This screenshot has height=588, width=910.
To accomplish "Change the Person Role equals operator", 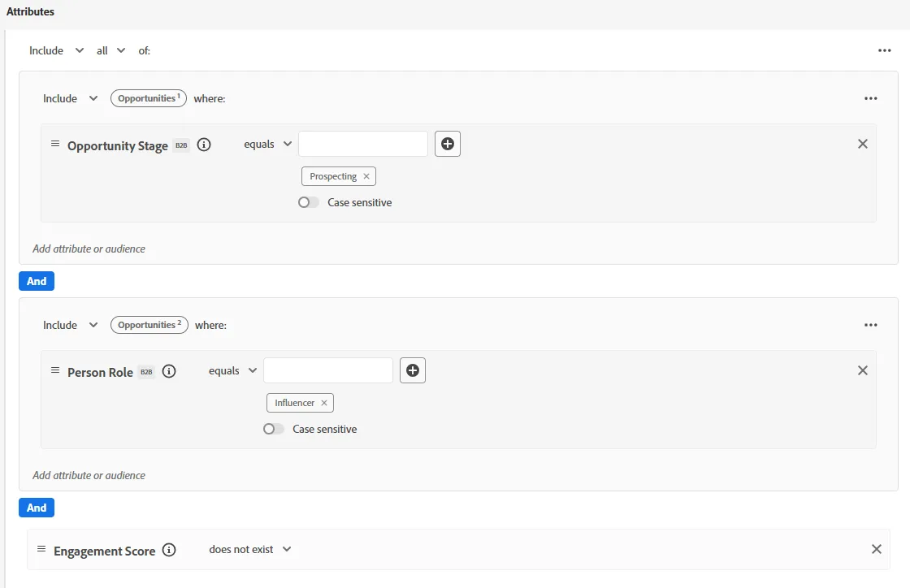I will pyautogui.click(x=232, y=370).
